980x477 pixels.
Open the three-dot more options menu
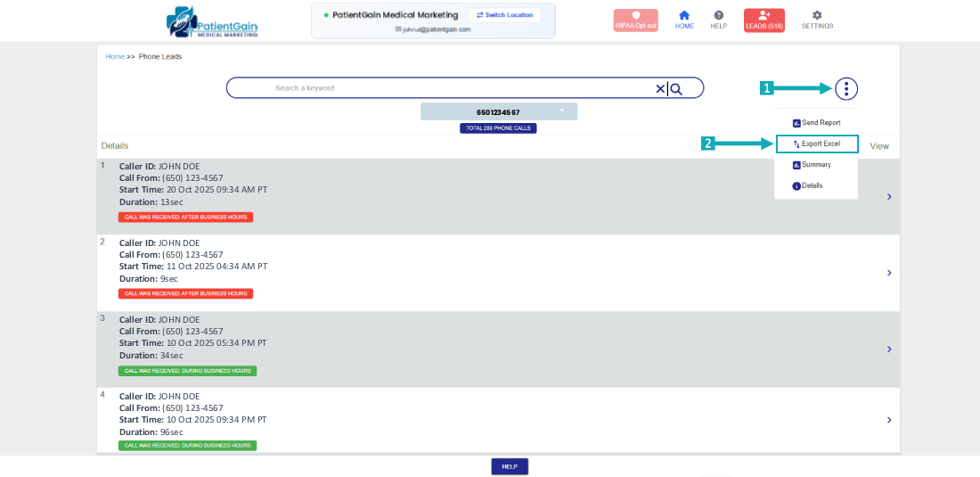pos(845,88)
